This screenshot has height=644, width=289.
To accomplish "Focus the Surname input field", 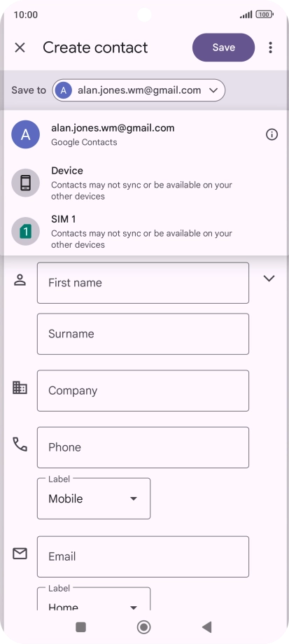I will point(143,334).
